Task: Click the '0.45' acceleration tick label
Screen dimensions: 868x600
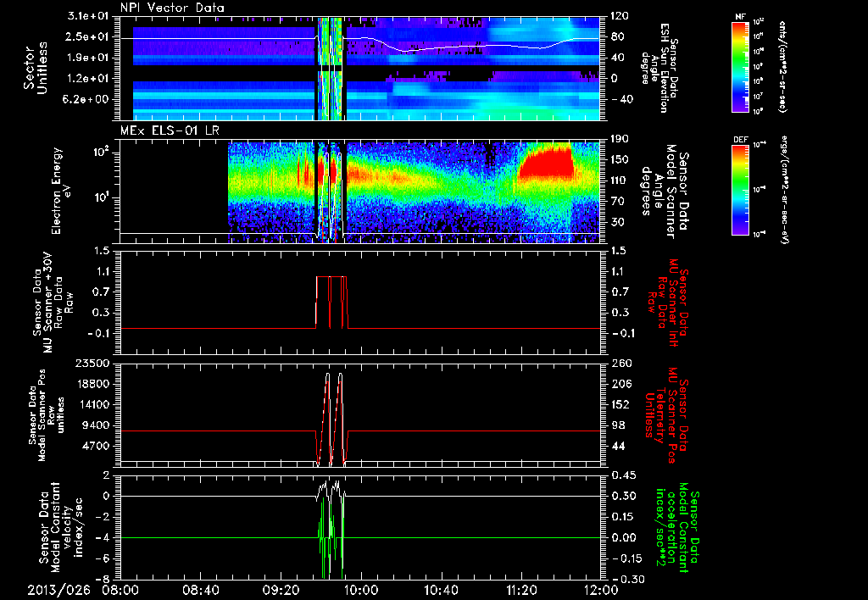Action: pos(624,475)
